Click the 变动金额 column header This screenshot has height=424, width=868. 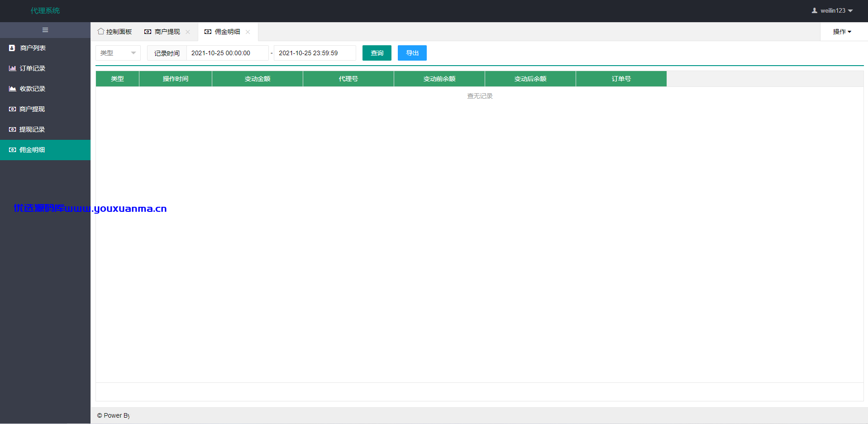[x=258, y=79]
